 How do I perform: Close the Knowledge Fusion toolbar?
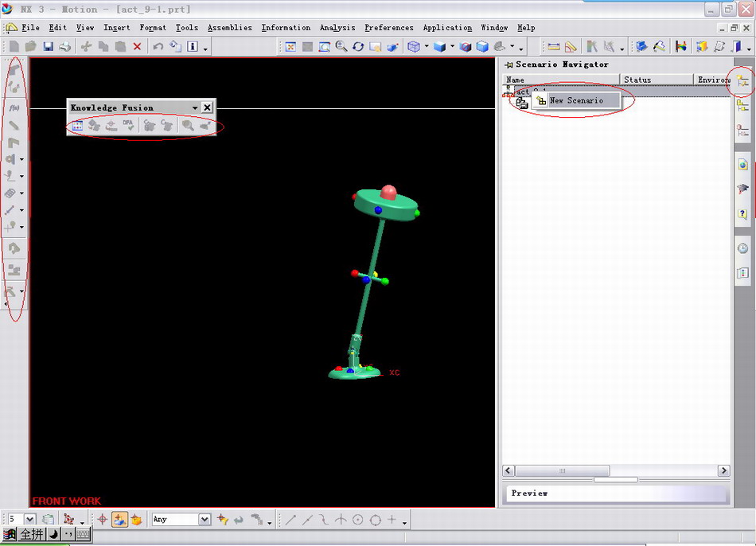click(x=207, y=107)
